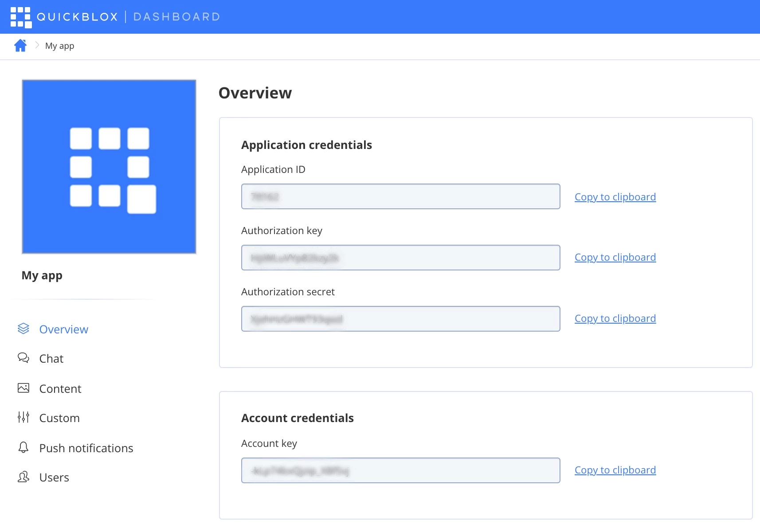The width and height of the screenshot is (760, 532).
Task: Open Users via the people icon
Action: click(x=23, y=477)
